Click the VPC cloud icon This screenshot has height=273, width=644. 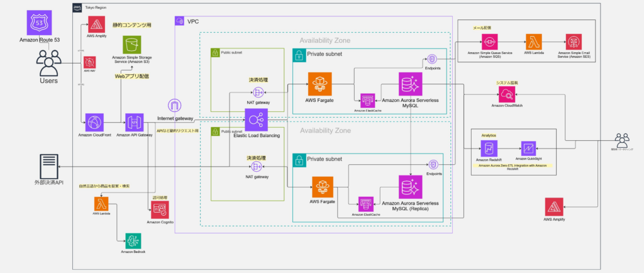coord(179,21)
